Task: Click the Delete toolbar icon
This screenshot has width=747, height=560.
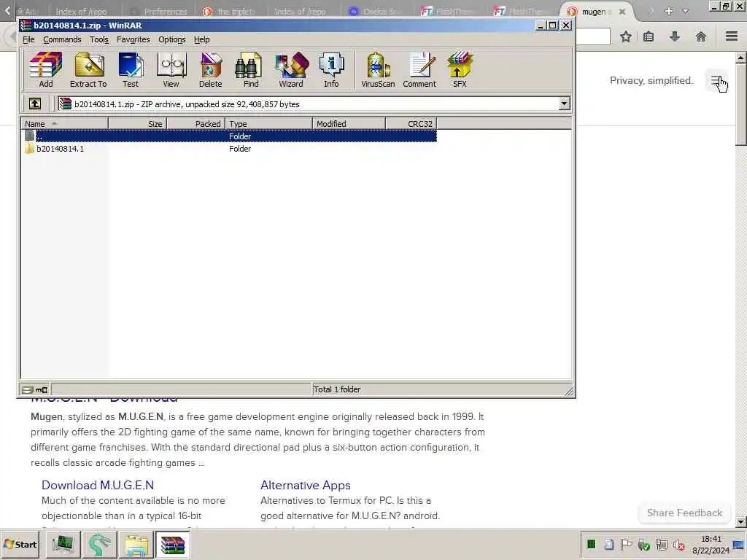Action: (x=211, y=69)
